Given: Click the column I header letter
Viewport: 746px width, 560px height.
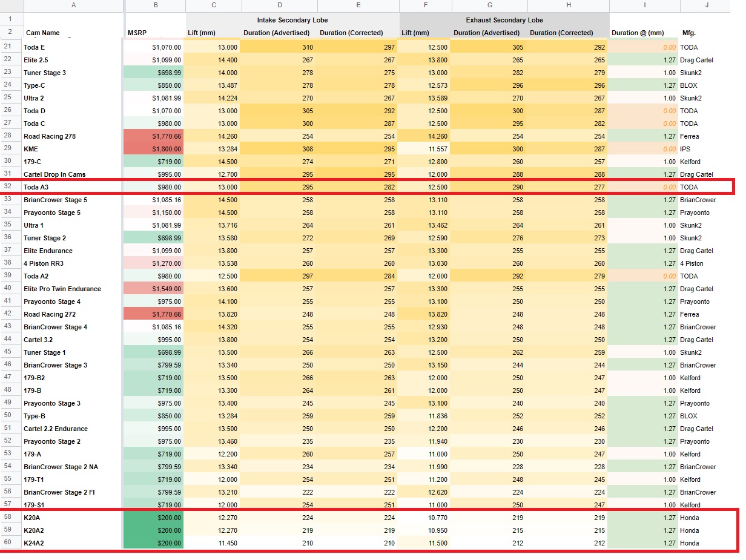Looking at the screenshot, I should pos(644,5).
